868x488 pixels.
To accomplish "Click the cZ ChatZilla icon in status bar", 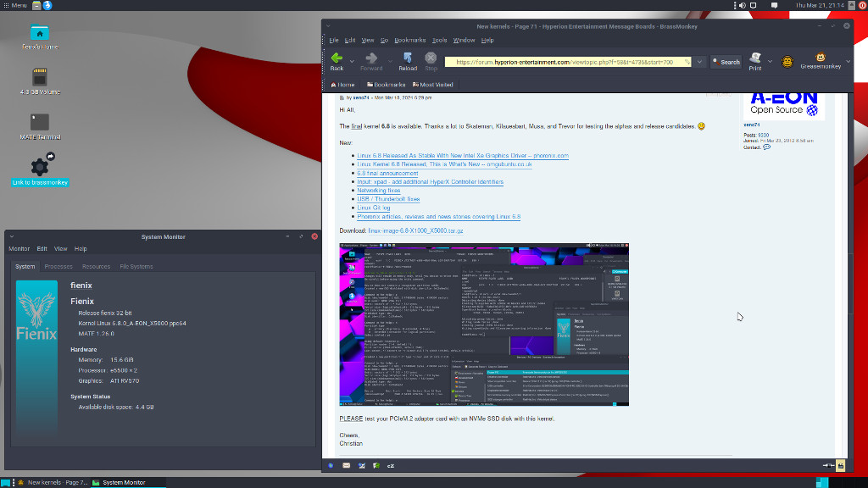I will tap(390, 466).
